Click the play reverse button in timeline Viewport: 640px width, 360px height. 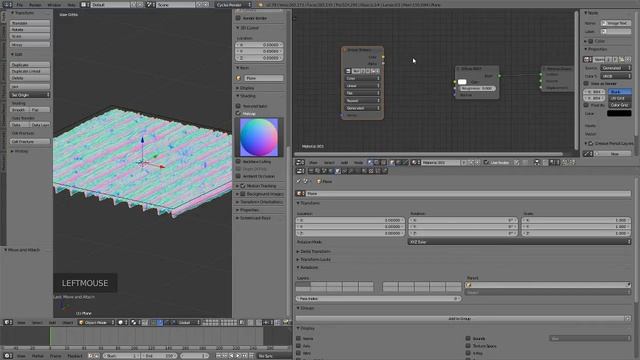click(x=231, y=356)
